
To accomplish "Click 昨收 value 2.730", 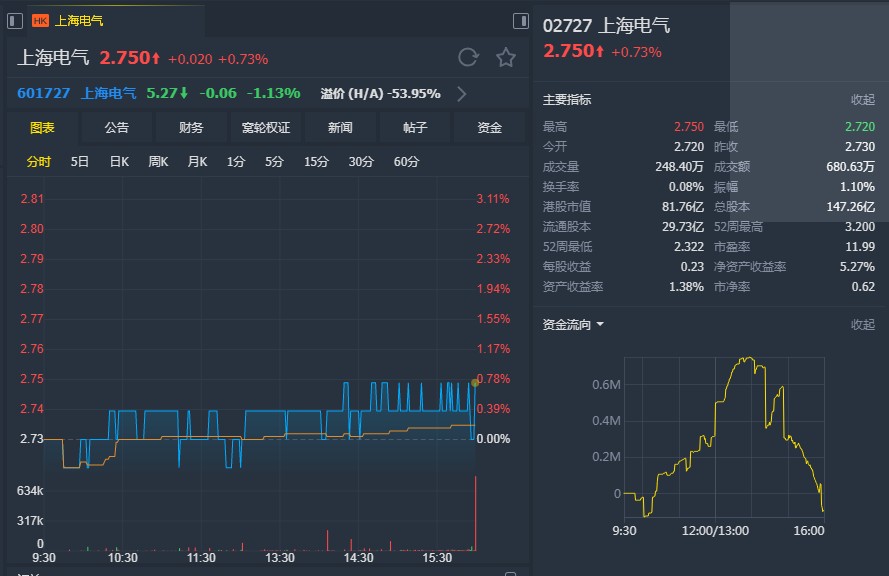I will 860,146.
